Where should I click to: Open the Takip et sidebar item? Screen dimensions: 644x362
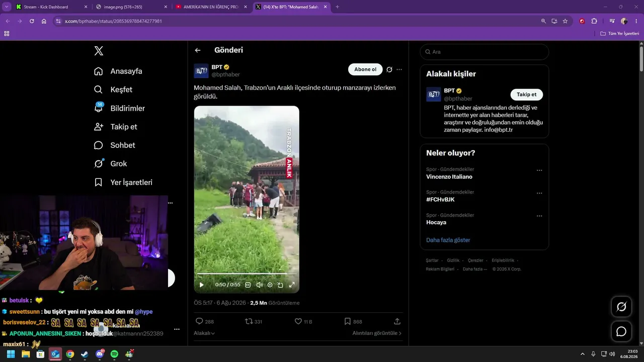115,127
